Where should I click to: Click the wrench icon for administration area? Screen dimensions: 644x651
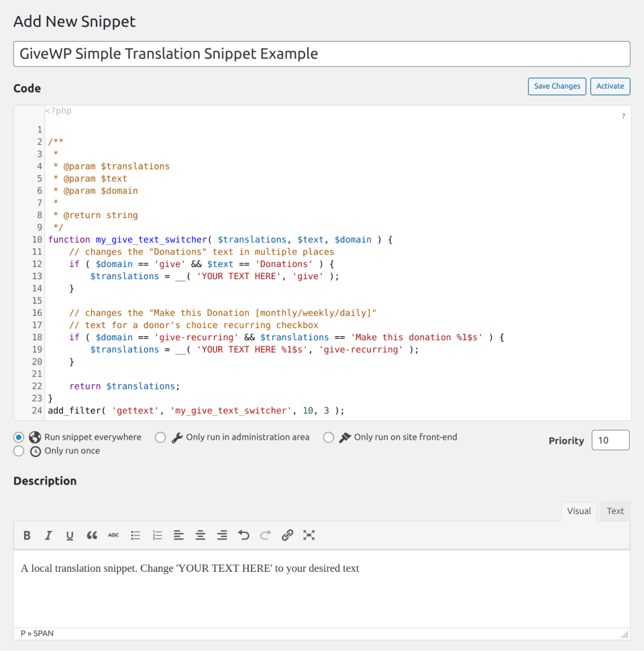pos(177,438)
